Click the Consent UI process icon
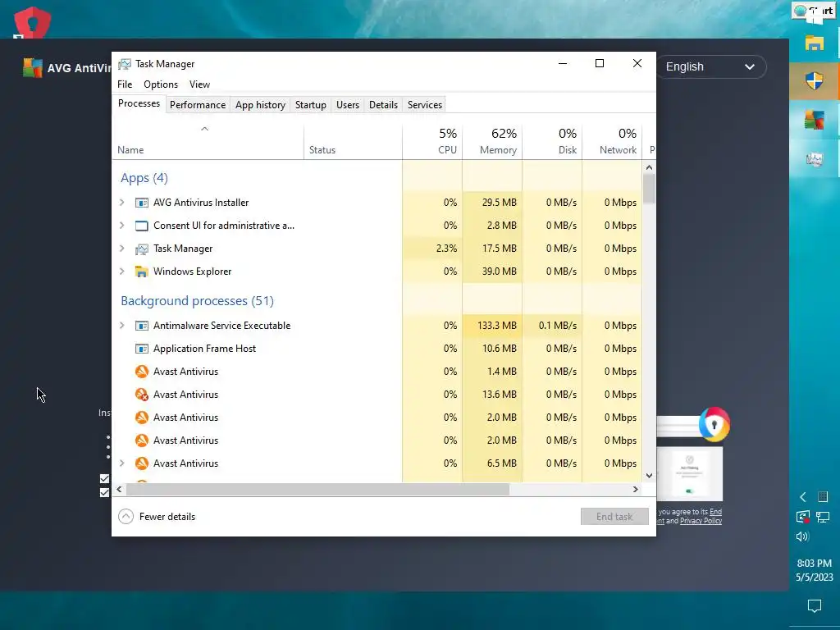 [141, 226]
